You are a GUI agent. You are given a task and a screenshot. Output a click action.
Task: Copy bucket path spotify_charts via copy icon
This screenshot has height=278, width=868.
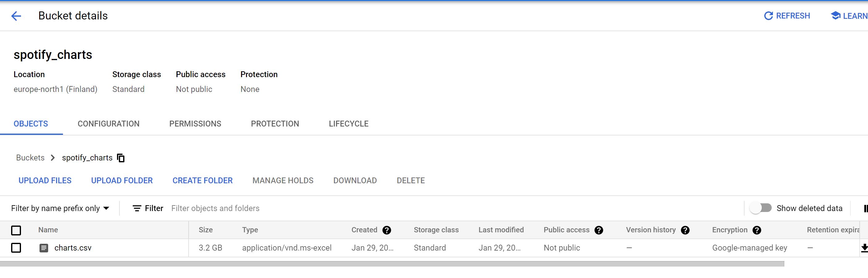(x=121, y=158)
